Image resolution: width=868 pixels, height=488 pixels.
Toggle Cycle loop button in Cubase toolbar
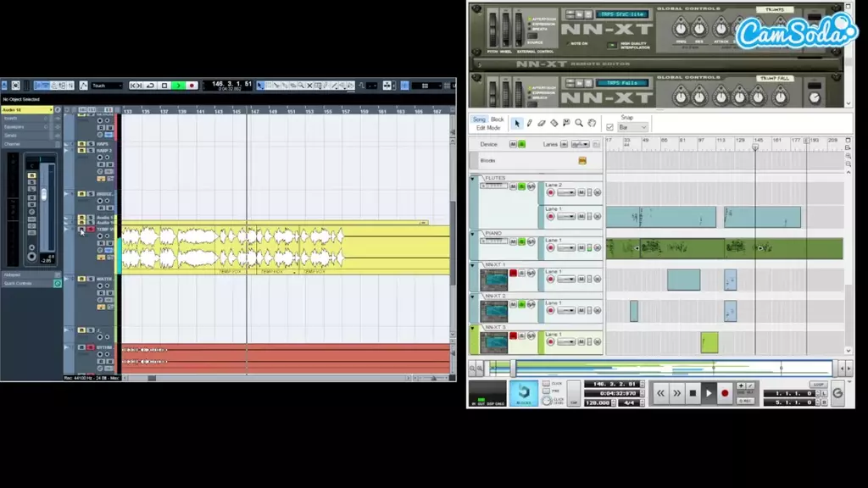coord(150,86)
